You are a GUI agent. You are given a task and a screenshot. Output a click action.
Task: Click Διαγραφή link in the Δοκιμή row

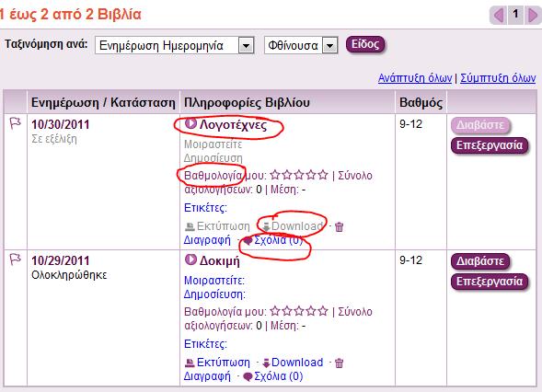207,376
